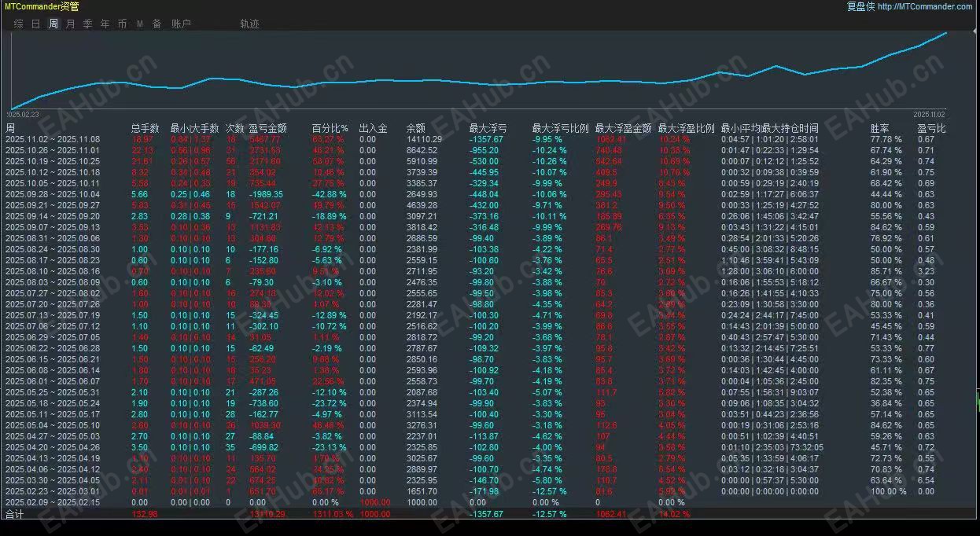The image size is (980, 536).
Task: Sort by the 余额 column header
Action: click(x=416, y=128)
